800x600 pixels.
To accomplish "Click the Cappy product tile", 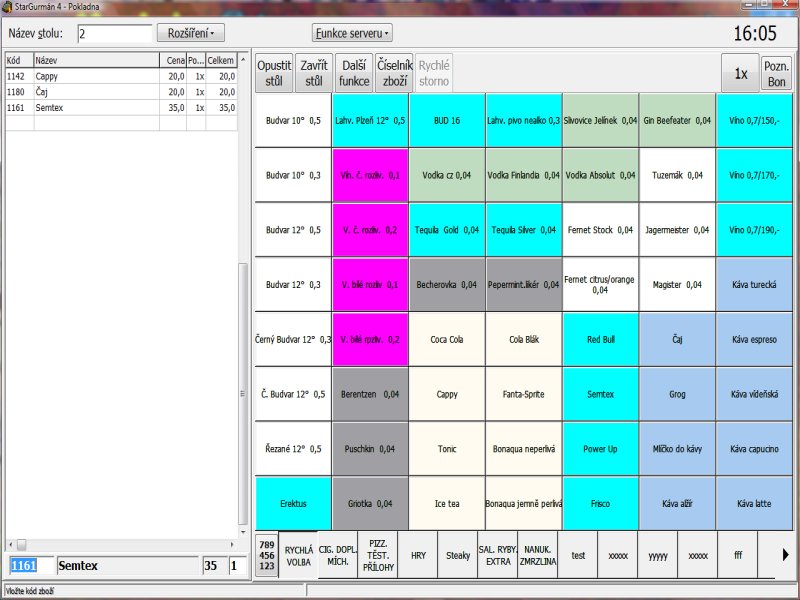I will click(447, 394).
